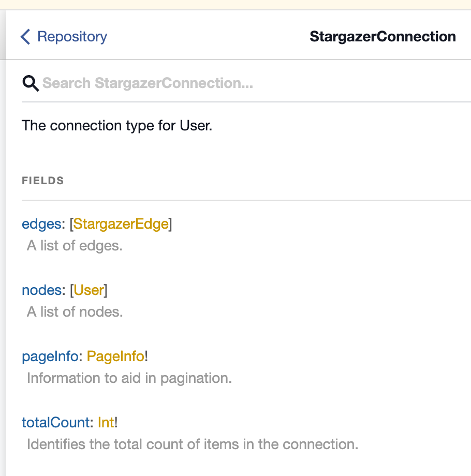Click the docs panel left edge handle
The image size is (471, 476).
point(3,243)
